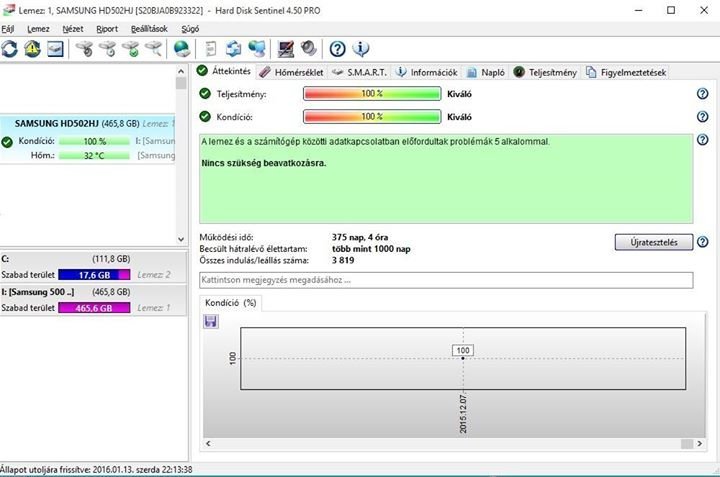Click graph scroll left arrow
720x477 pixels.
(208, 443)
